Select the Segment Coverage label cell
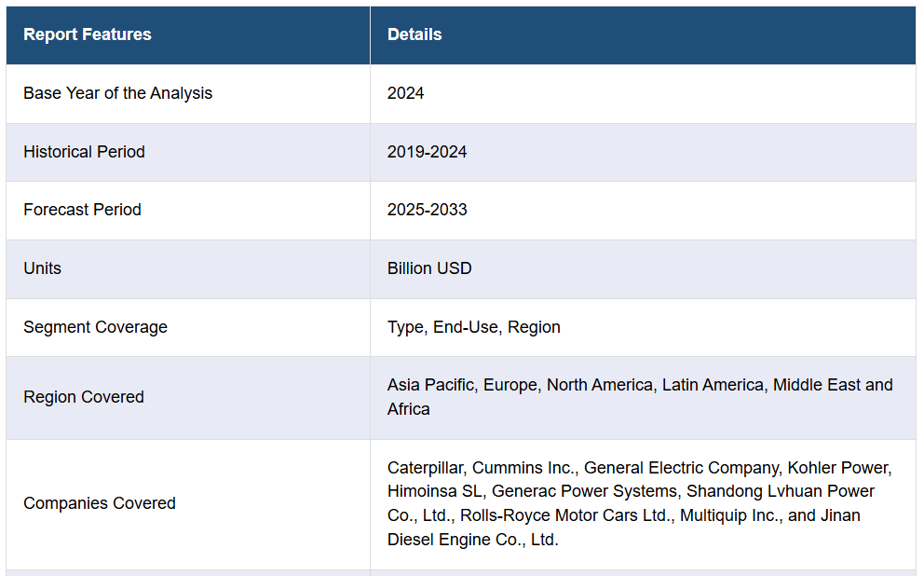 point(188,327)
